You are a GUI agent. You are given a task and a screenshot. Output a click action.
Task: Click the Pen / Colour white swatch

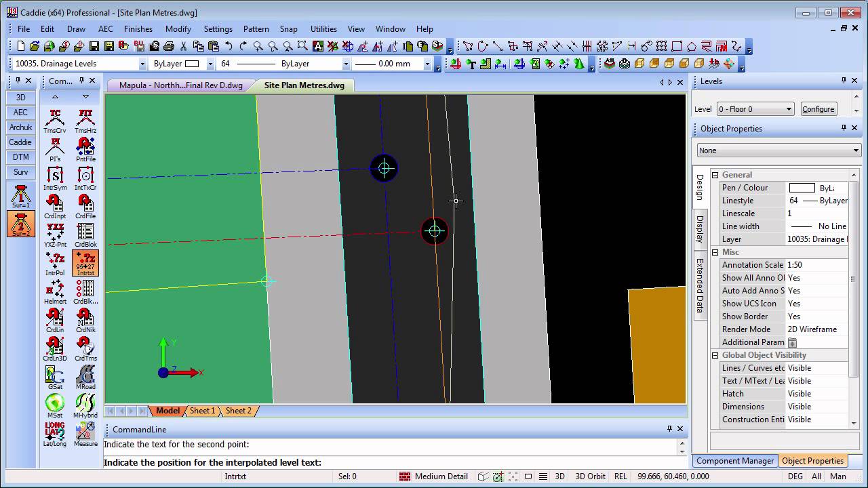(x=802, y=188)
